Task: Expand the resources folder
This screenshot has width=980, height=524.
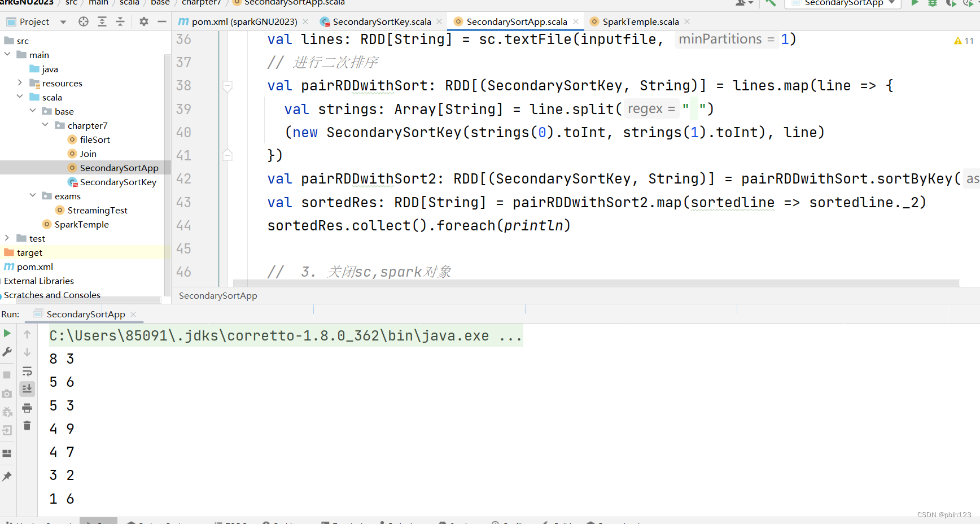Action: 20,82
